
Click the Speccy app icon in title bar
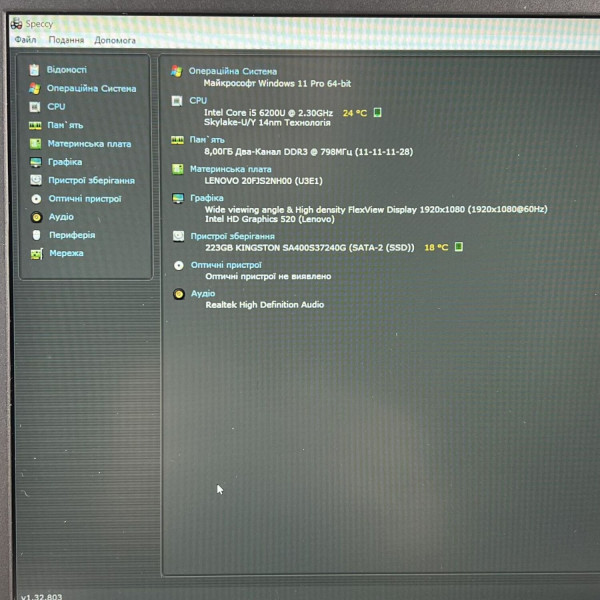[16, 24]
